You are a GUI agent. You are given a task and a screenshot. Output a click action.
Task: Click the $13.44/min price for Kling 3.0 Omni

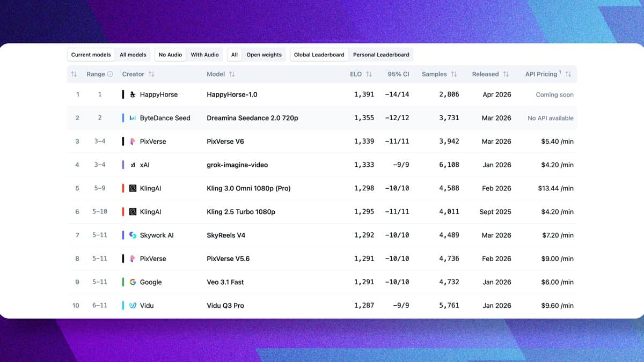click(x=554, y=188)
